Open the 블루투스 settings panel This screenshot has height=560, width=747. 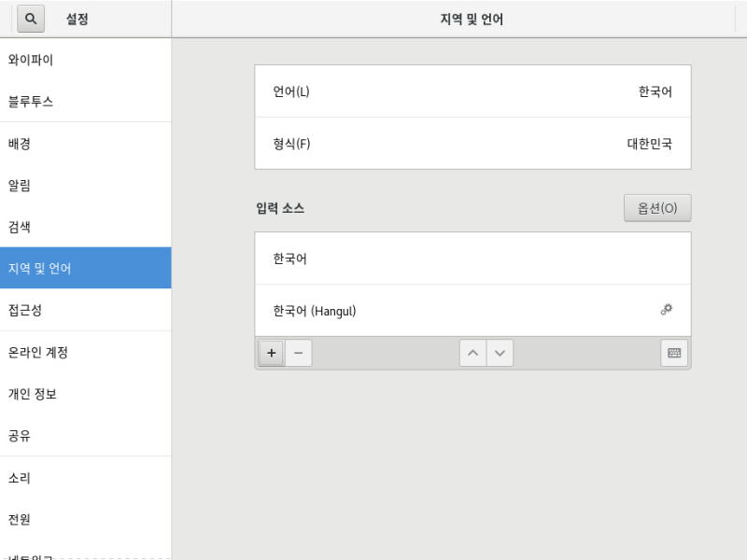[x=86, y=101]
